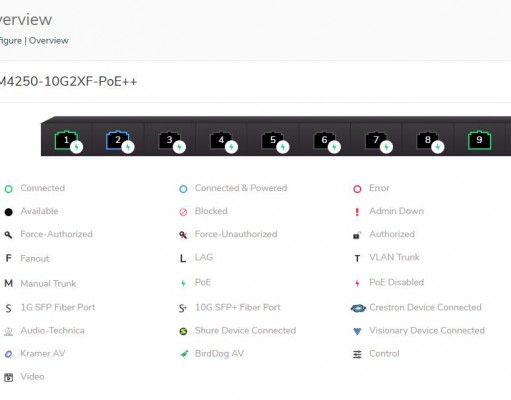Select port 7 on the switch
511x400 pixels.
click(376, 140)
